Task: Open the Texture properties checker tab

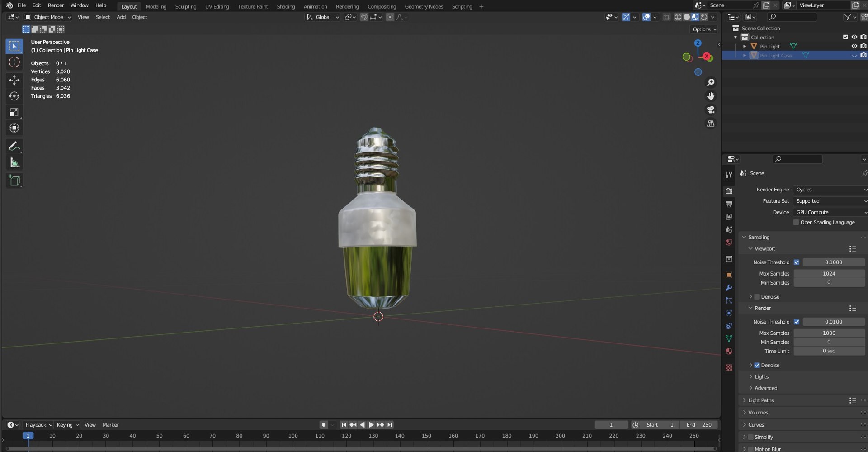Action: [729, 368]
